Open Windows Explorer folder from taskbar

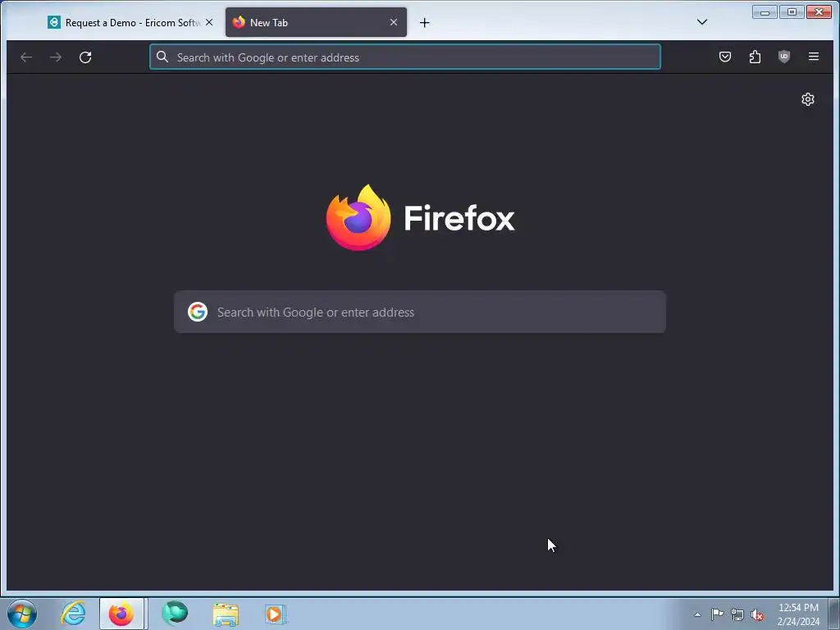pos(226,614)
